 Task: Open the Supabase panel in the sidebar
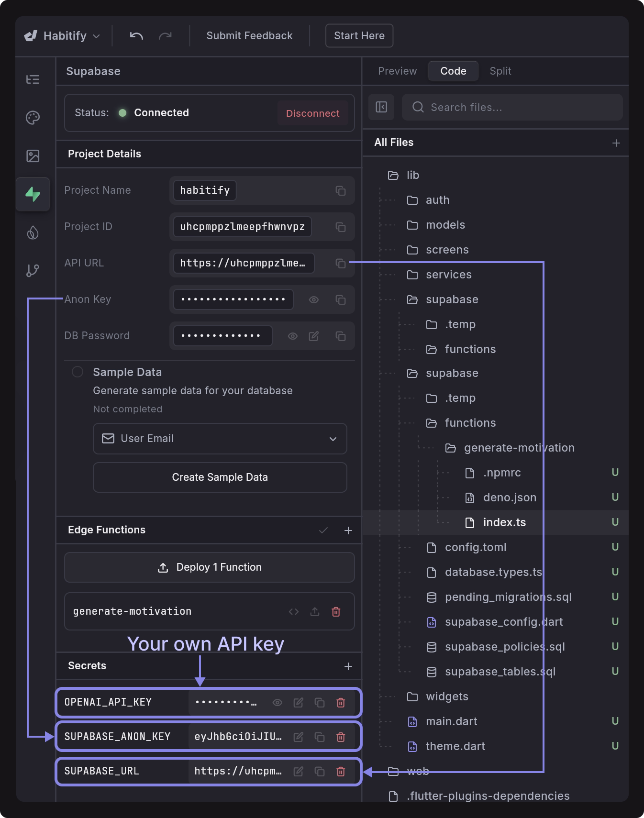33,194
